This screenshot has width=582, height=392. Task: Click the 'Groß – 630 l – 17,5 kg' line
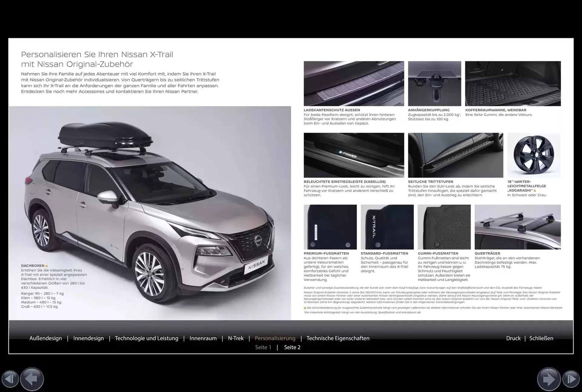click(x=39, y=307)
